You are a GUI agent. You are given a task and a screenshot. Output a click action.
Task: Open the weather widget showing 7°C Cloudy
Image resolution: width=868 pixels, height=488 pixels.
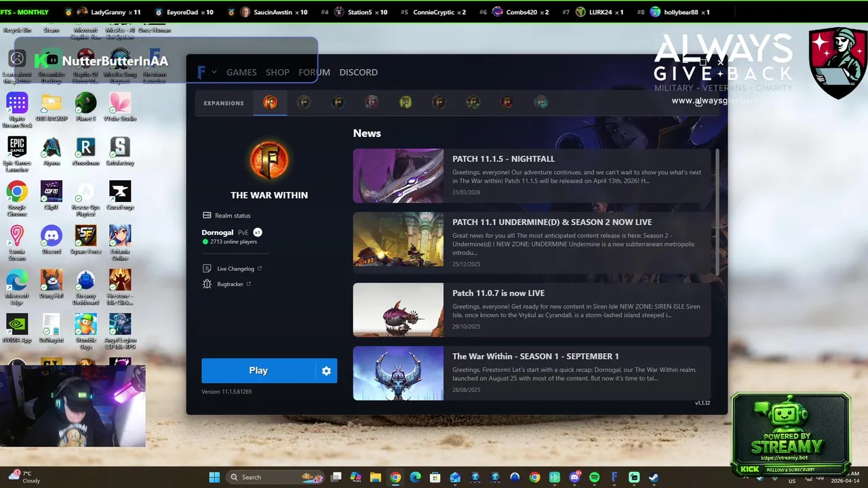24,476
